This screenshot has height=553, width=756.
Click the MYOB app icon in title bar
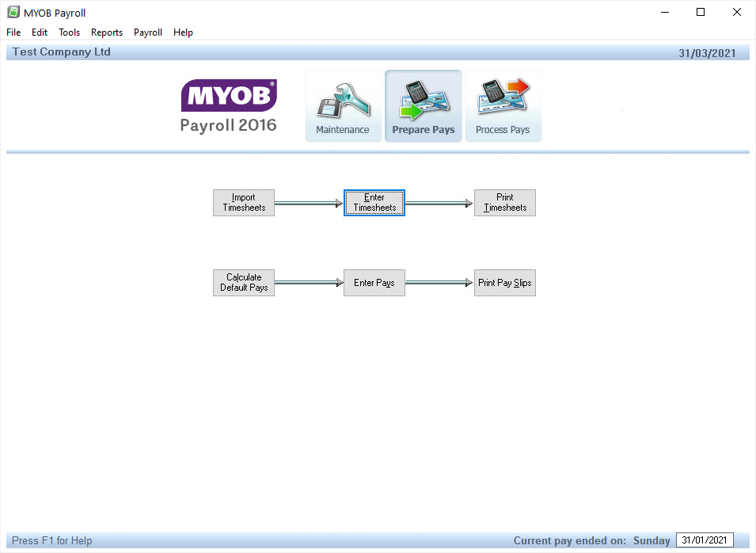[13, 13]
